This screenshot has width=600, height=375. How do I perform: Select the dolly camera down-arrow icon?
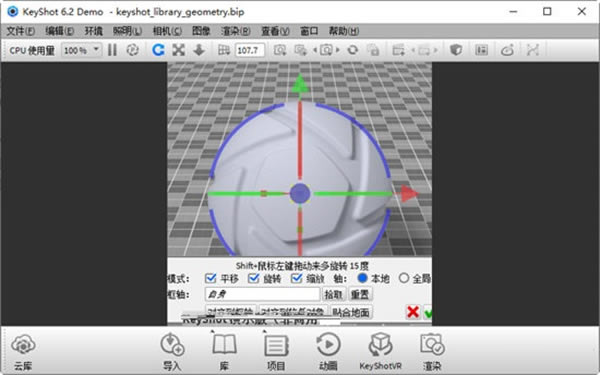click(x=199, y=50)
